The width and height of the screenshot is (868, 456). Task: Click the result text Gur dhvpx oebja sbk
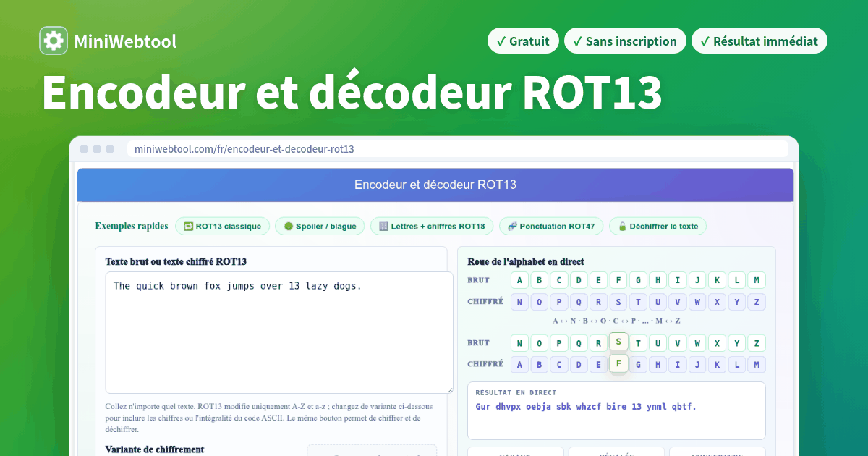(x=586, y=407)
